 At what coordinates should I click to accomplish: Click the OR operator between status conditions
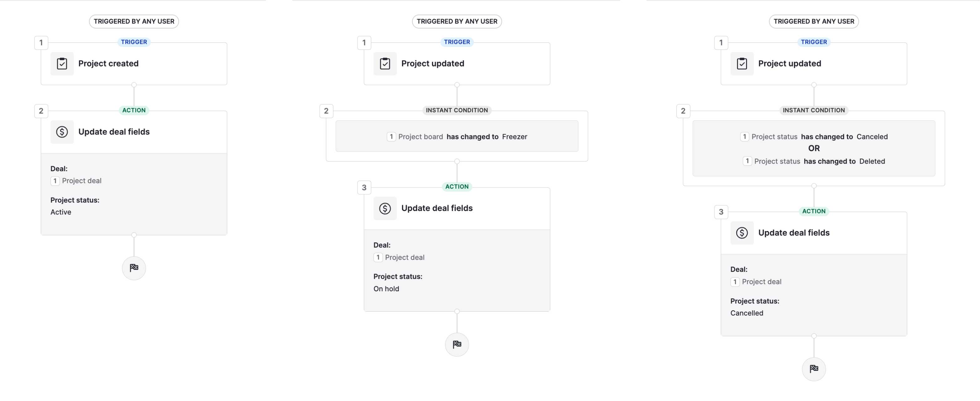[x=814, y=148]
